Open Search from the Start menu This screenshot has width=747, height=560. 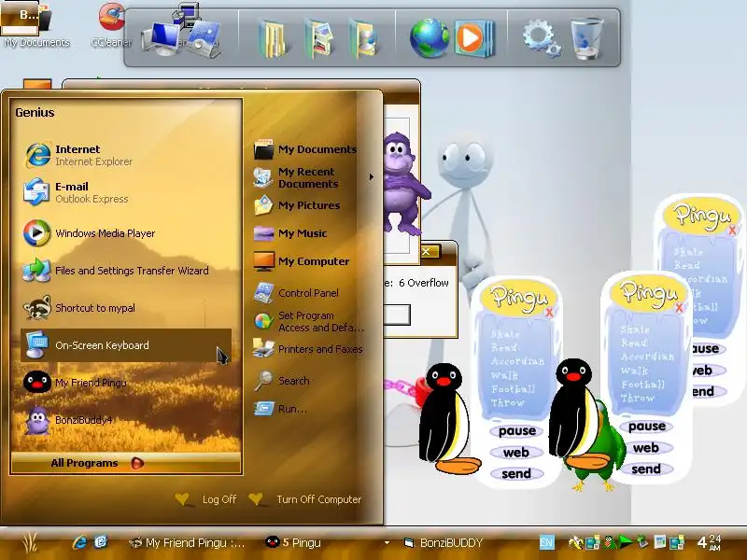tap(306, 381)
